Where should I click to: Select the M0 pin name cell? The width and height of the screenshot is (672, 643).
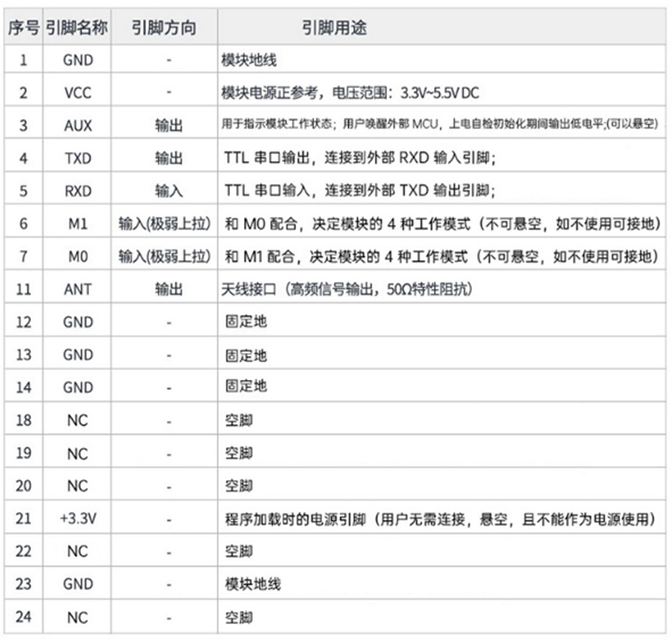pos(77,256)
